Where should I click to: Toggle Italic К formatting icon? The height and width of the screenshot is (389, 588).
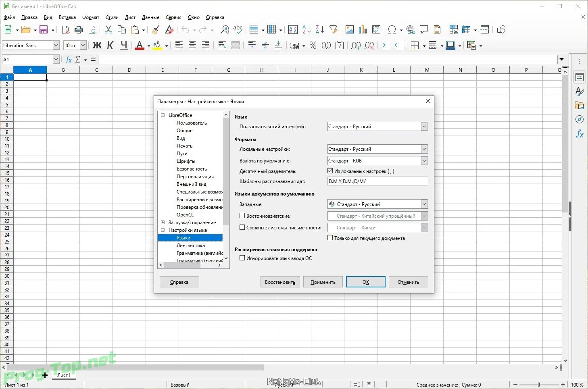coord(111,46)
